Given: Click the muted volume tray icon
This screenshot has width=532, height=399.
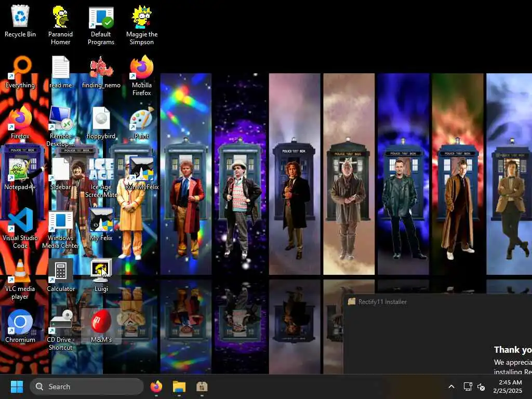Looking at the screenshot, I should 481,387.
